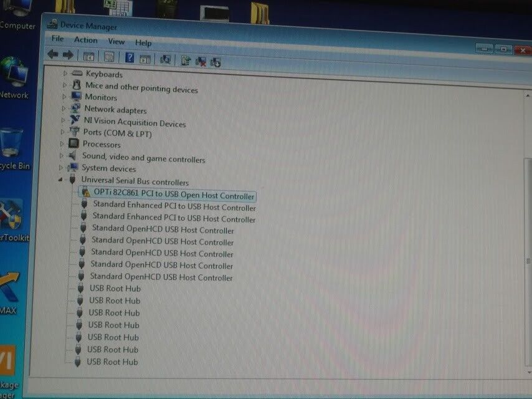
Task: Expand the Monitors node
Action: pos(64,97)
